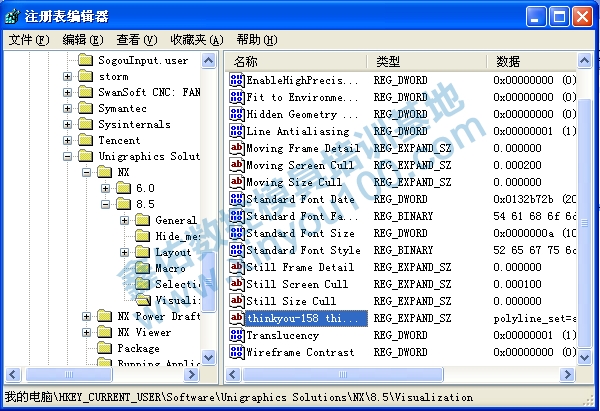The height and width of the screenshot is (411, 600).
Task: Click the string icon of Moving Frame Detail
Action: (236, 148)
